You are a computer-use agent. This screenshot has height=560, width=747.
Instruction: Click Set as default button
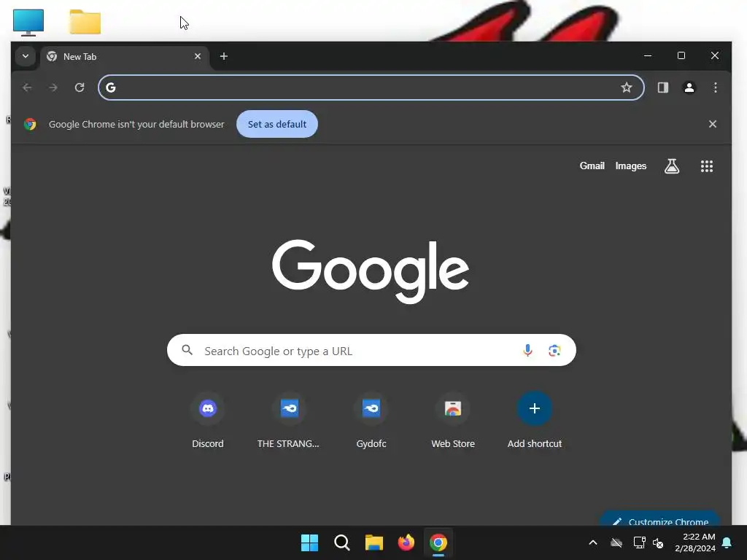click(x=277, y=124)
